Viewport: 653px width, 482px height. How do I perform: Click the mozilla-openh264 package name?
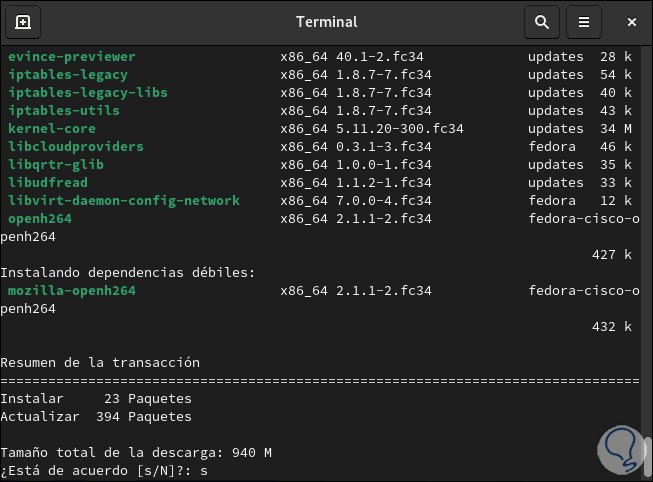tap(71, 291)
